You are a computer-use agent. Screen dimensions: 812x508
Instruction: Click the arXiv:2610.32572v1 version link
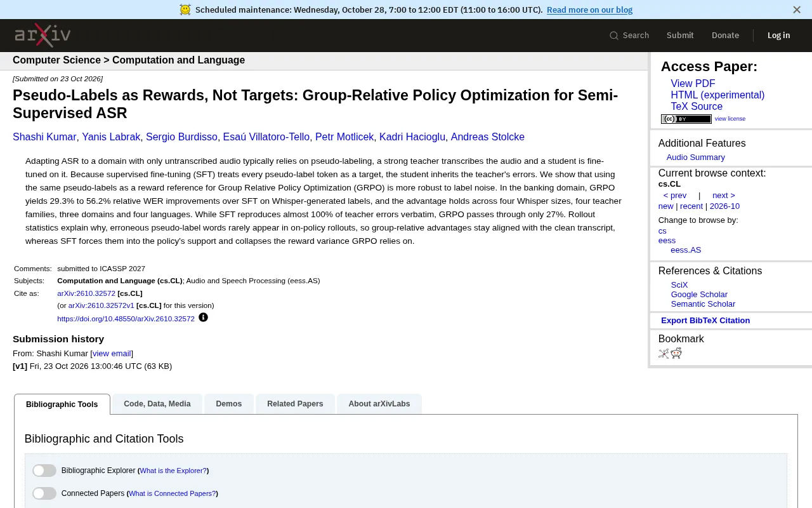(101, 305)
